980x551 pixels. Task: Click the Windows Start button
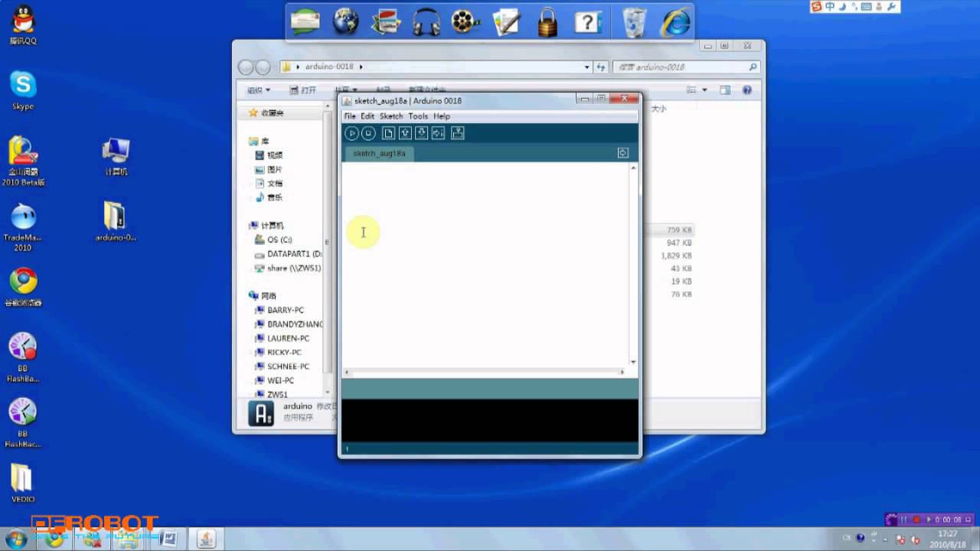coord(15,539)
